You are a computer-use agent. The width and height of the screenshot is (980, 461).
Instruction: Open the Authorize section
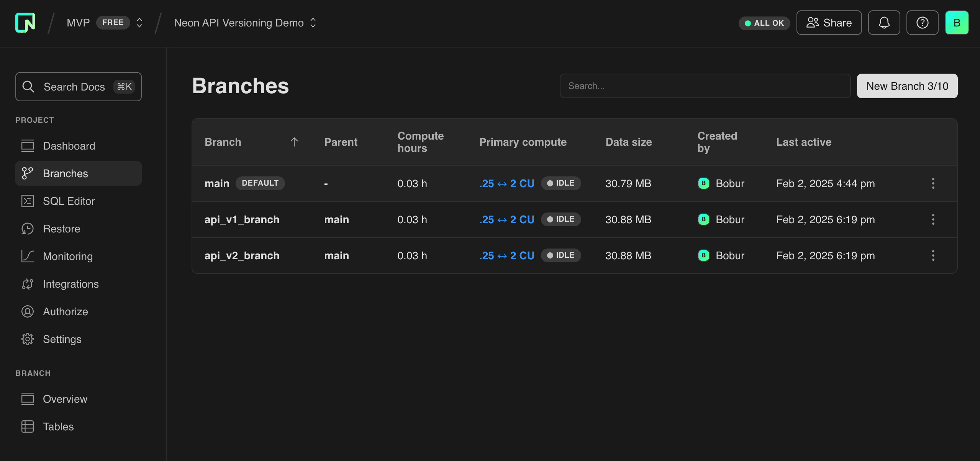pyautogui.click(x=65, y=311)
